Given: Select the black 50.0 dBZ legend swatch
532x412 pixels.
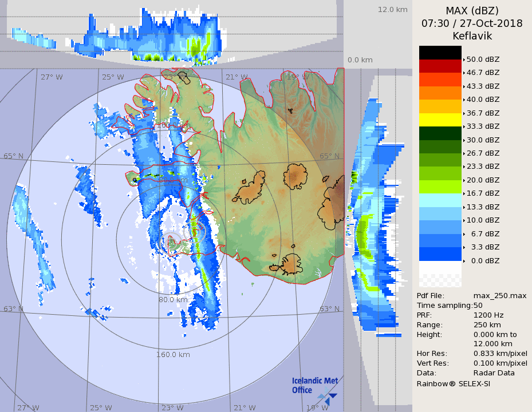Looking at the screenshot, I should point(440,53).
